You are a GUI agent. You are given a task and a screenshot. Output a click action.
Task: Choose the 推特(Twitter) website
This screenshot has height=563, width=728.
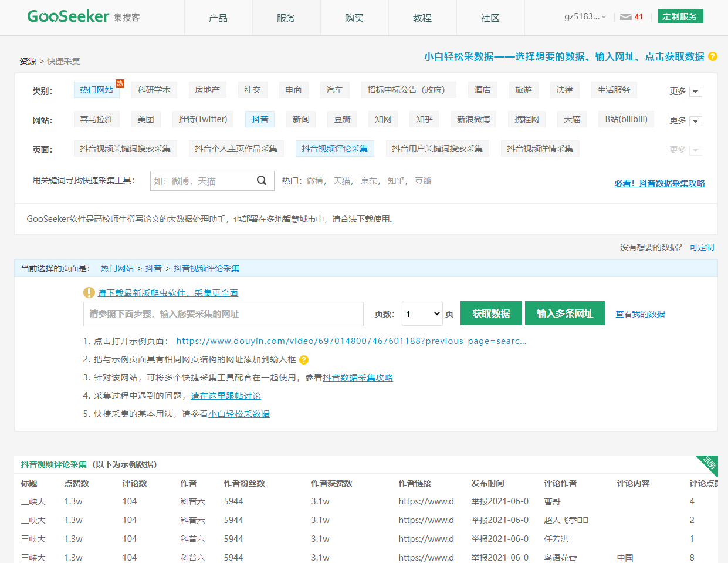pyautogui.click(x=203, y=119)
